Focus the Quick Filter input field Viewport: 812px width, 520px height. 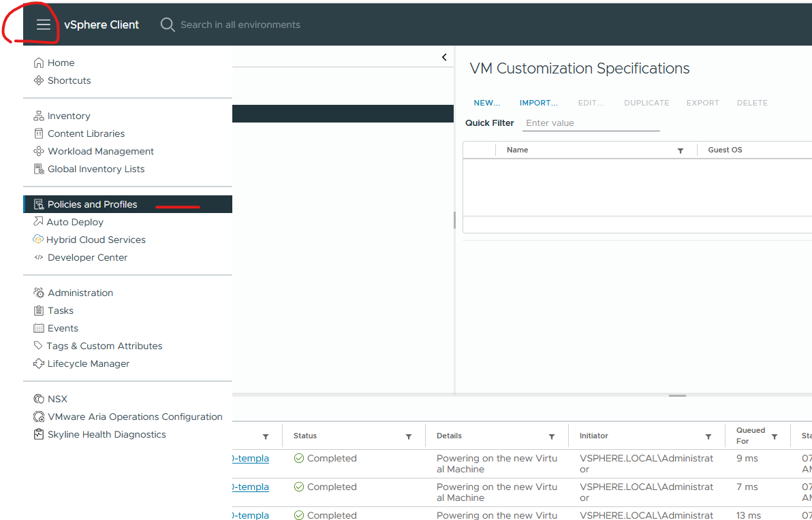click(591, 123)
